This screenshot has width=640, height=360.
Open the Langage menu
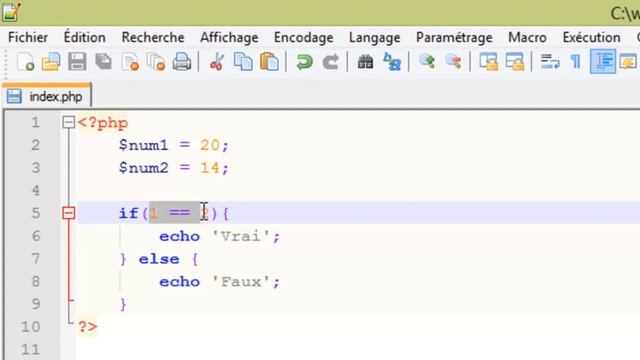[x=374, y=38]
